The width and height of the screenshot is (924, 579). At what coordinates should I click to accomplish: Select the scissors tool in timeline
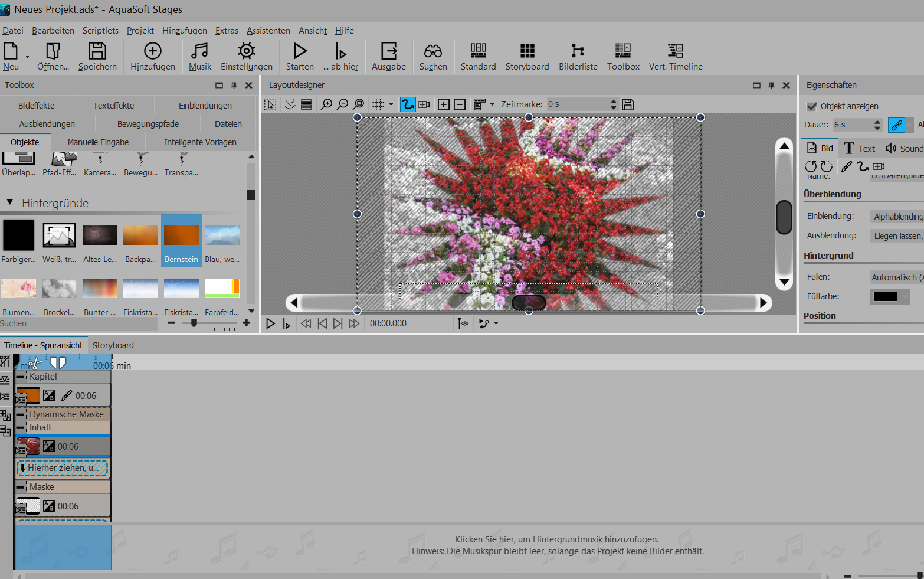(35, 362)
